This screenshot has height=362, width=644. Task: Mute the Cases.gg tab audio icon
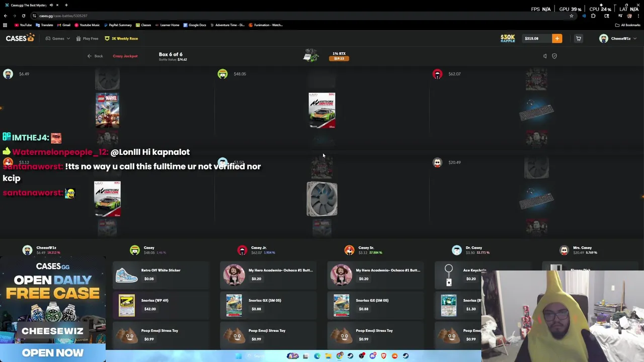[51, 5]
